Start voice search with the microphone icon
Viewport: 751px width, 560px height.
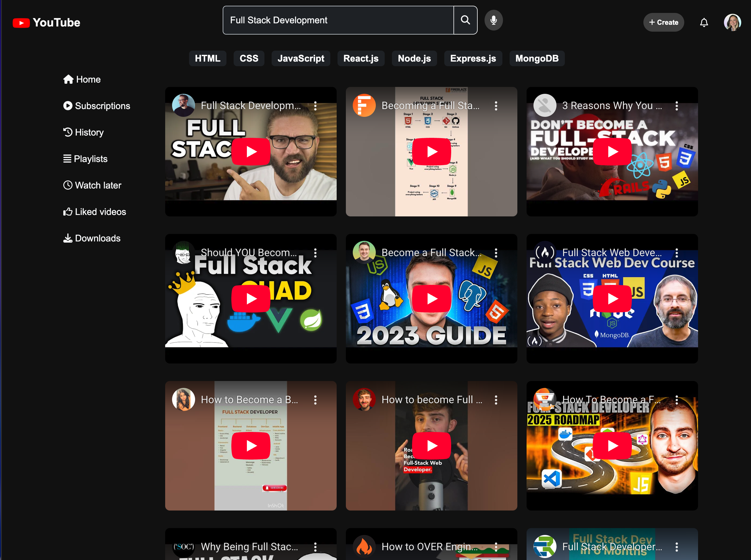coord(493,20)
